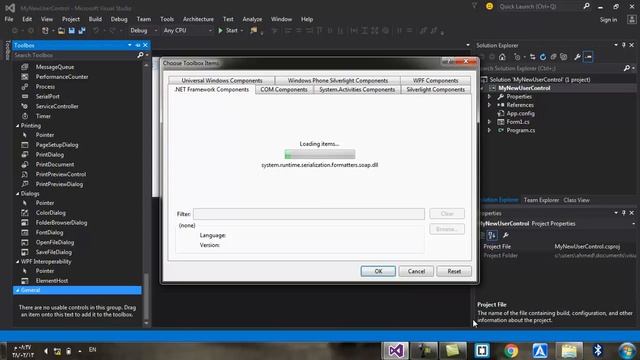This screenshot has height=360, width=640.
Task: Select System.Activities Components tab
Action: tap(357, 89)
